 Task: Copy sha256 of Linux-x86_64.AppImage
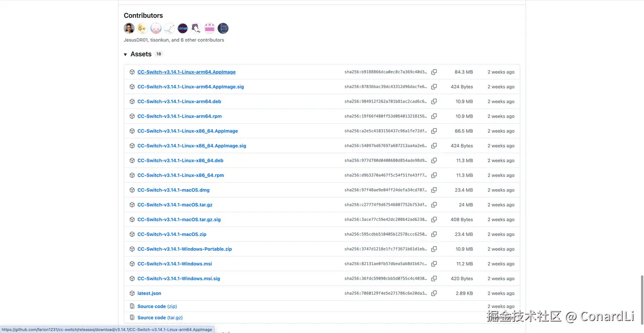tap(434, 131)
